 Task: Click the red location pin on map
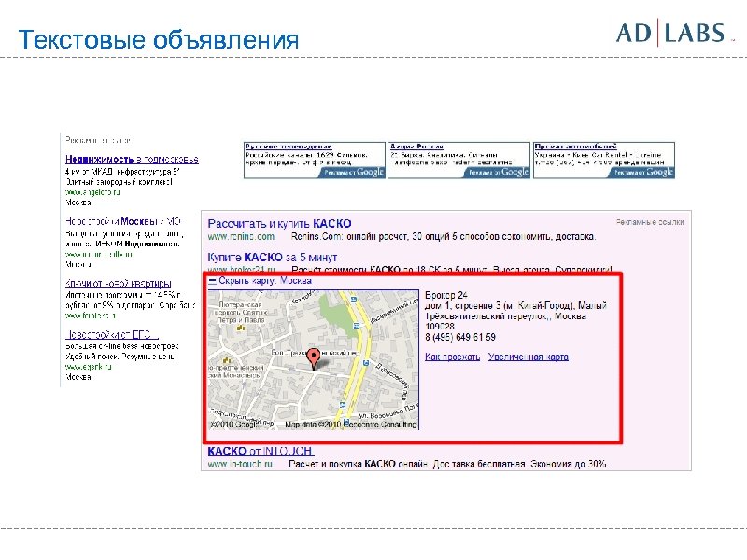pyautogui.click(x=313, y=359)
